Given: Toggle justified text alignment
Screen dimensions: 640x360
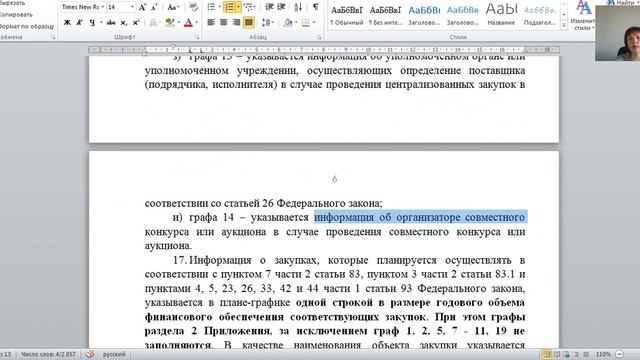Looking at the screenshot, I should pyautogui.click(x=249, y=23).
